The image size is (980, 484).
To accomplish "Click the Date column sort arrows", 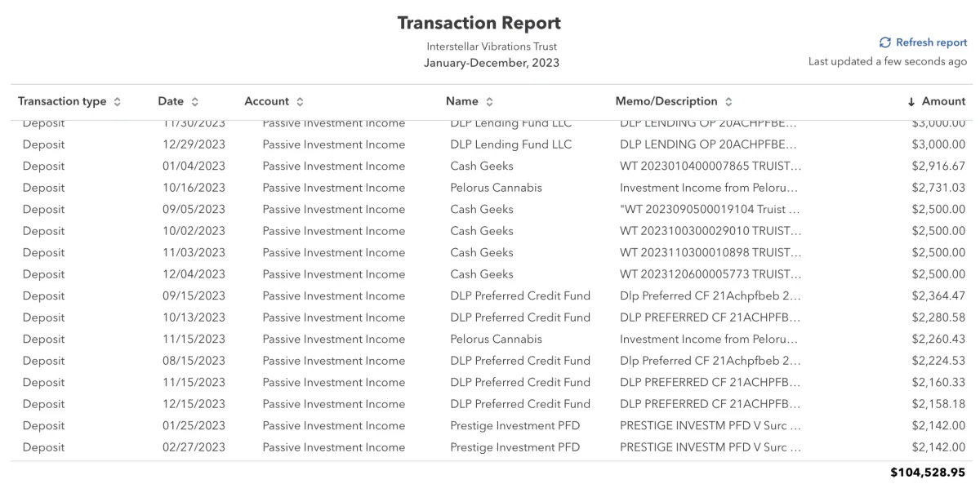I will tap(194, 102).
